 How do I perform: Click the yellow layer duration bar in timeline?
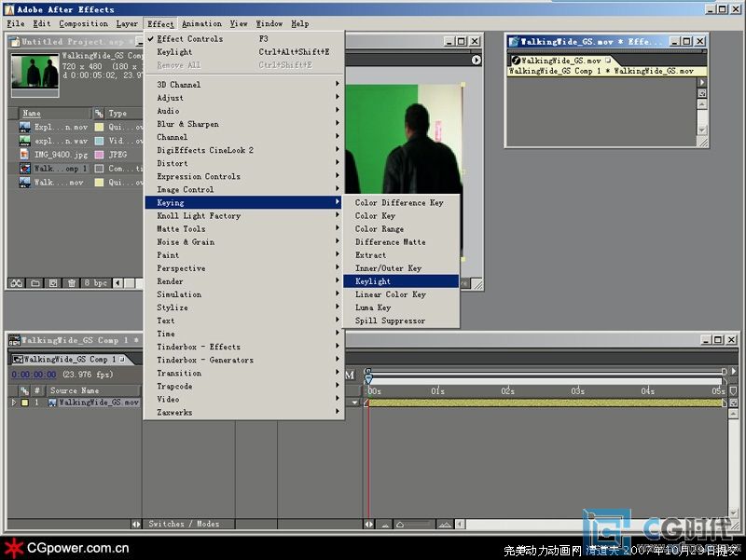point(546,403)
